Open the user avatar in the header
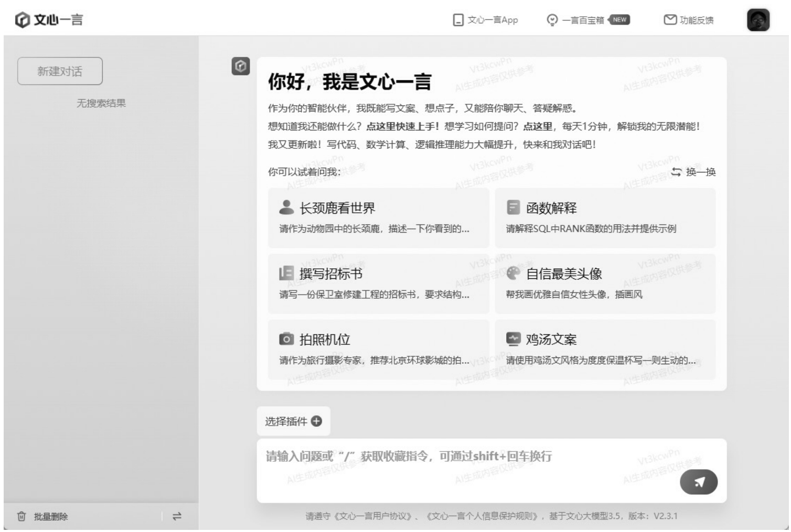The width and height of the screenshot is (791, 532). (758, 20)
